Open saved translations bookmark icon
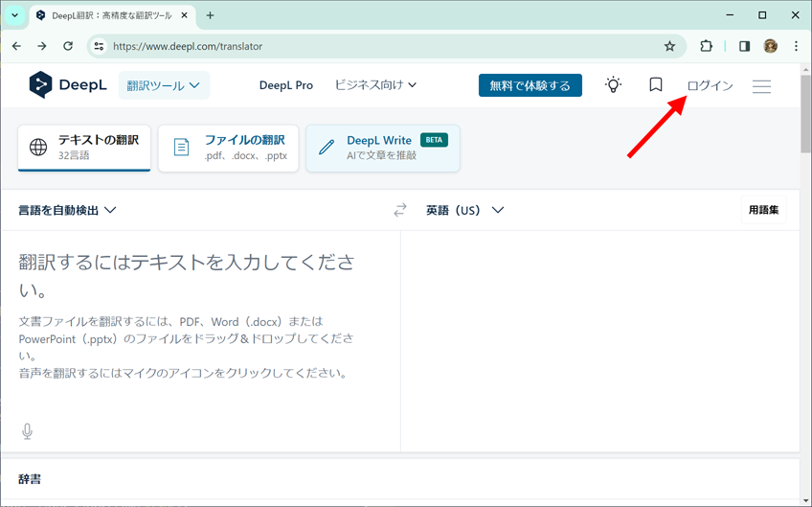 [656, 85]
